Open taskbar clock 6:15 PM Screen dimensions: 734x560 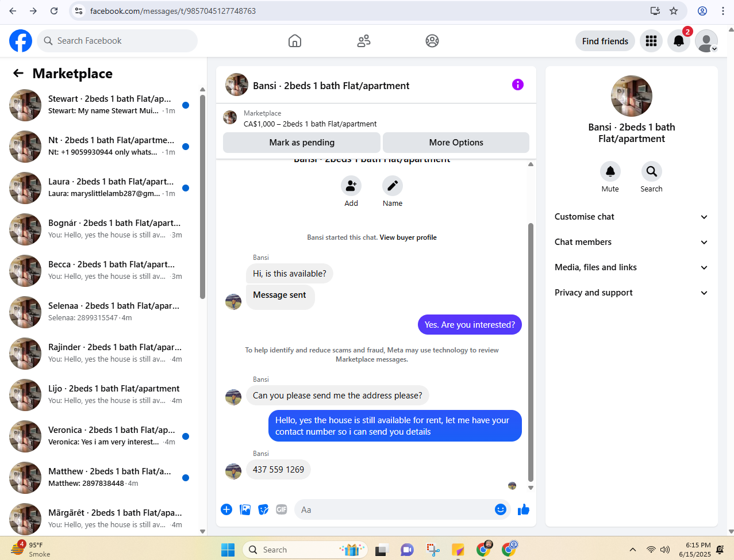(x=695, y=550)
